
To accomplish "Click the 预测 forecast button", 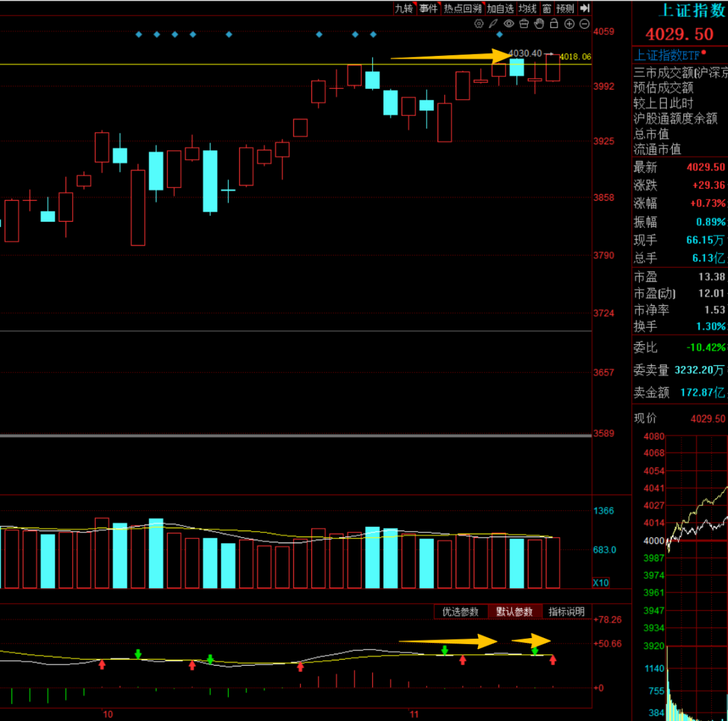I will [565, 8].
